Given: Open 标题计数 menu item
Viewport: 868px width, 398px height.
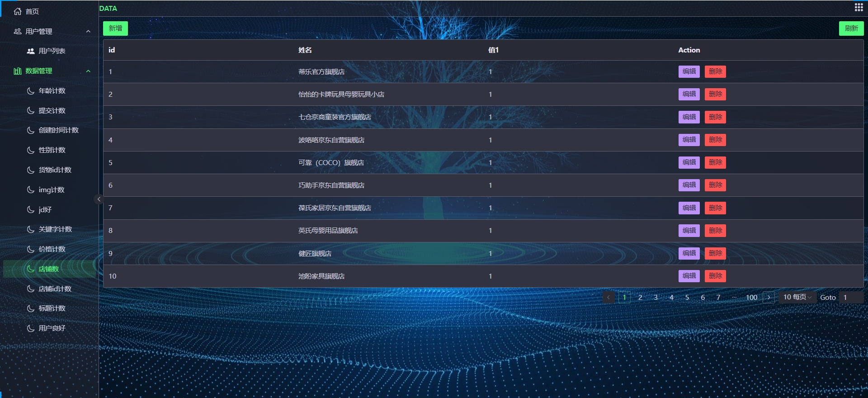Looking at the screenshot, I should pos(49,308).
